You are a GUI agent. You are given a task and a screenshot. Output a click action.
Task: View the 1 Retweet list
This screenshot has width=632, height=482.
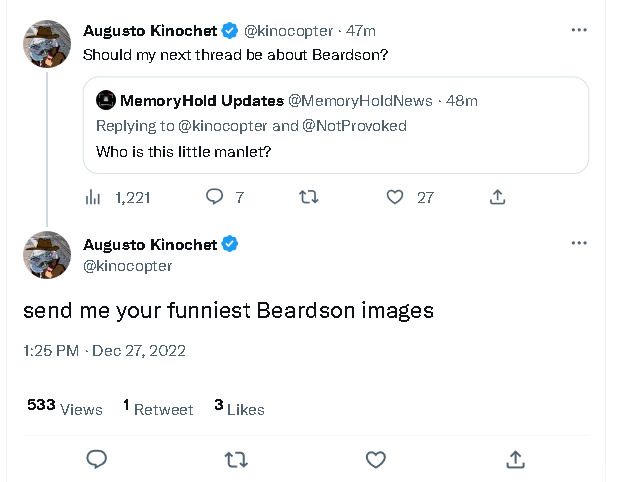pyautogui.click(x=158, y=407)
